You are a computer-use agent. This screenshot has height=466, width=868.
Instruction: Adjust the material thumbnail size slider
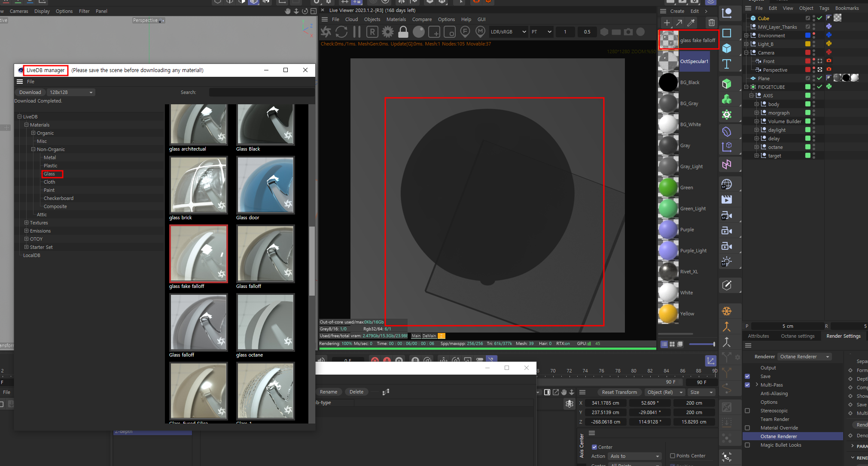(x=702, y=344)
